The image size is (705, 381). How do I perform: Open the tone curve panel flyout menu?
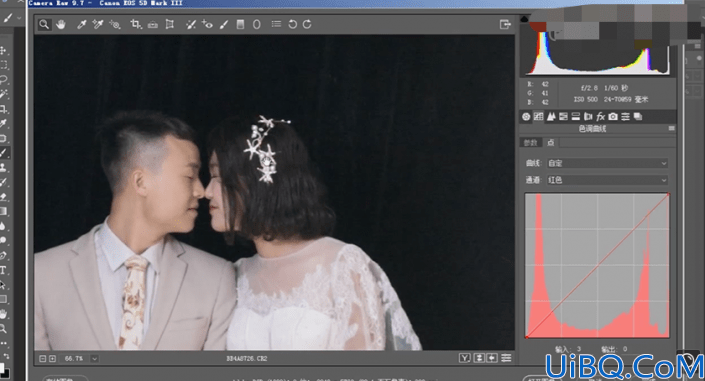(x=671, y=129)
